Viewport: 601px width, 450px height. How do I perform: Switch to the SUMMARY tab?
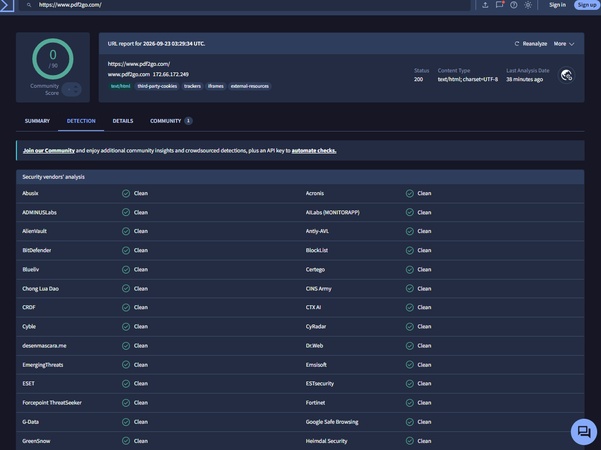click(37, 121)
